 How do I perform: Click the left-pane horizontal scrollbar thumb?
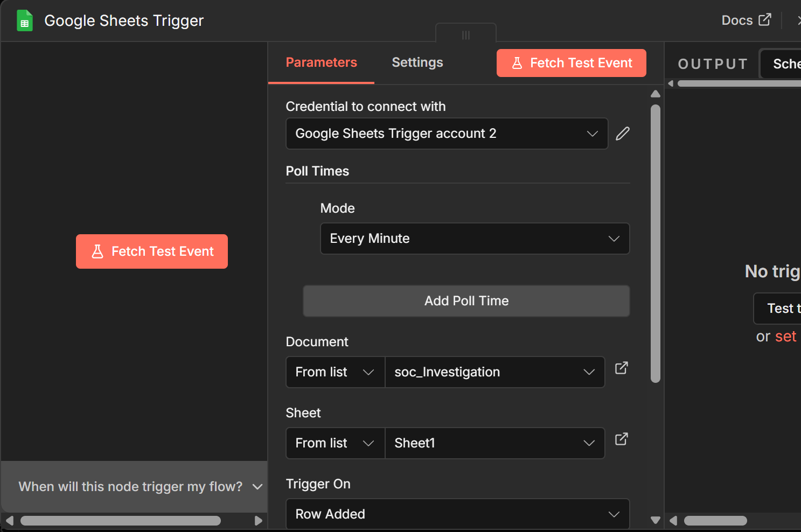[121, 521]
